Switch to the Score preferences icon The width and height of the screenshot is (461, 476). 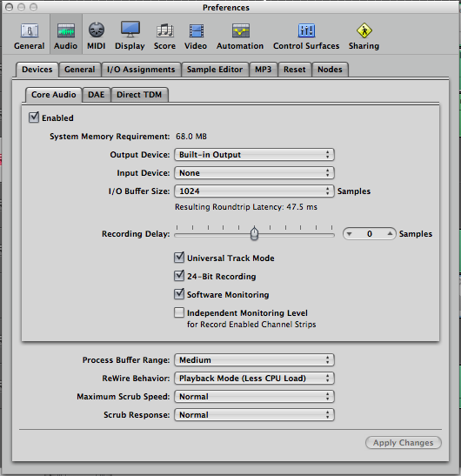point(164,30)
